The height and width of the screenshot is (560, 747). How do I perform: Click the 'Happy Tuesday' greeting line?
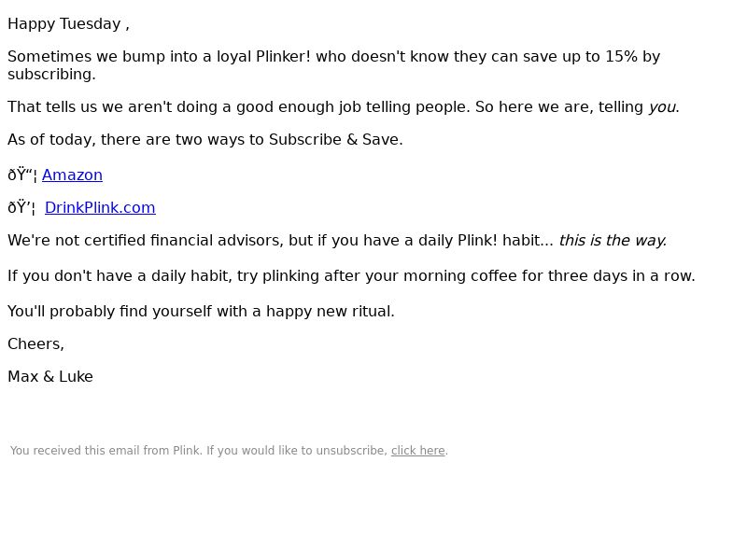pos(68,24)
